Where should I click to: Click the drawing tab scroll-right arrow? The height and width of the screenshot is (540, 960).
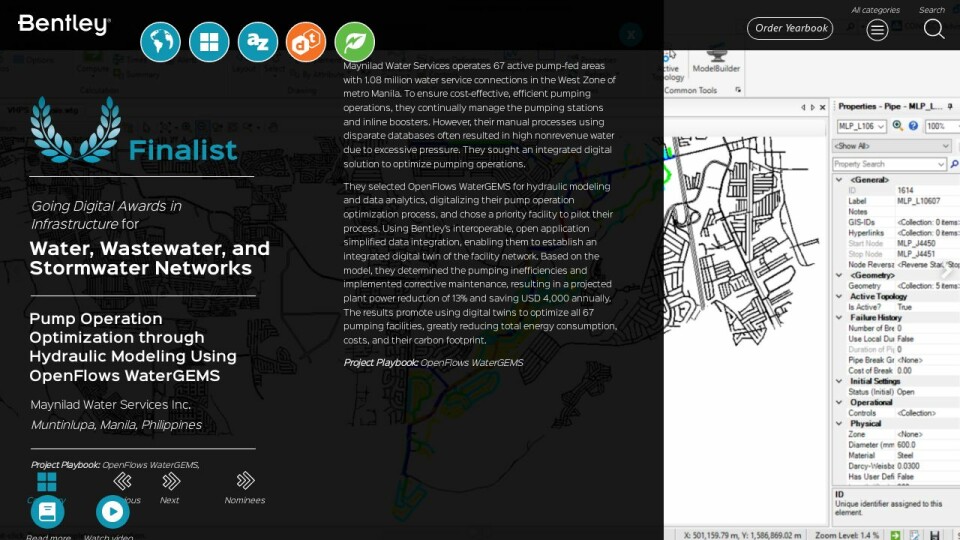point(812,107)
